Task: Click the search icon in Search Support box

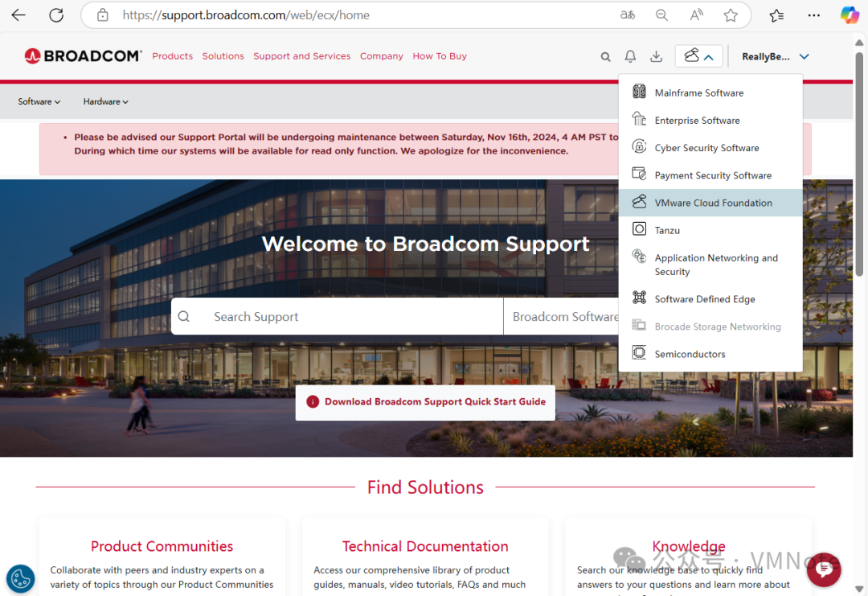Action: [184, 316]
